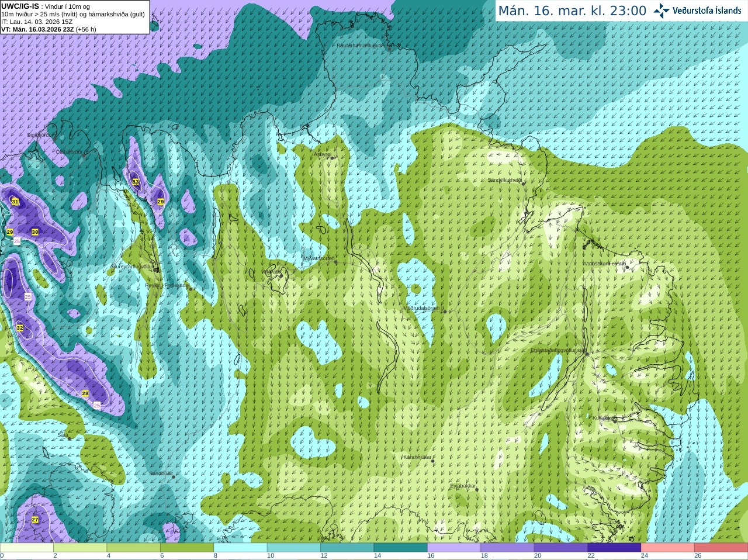Screen dimensions: 748x560
Task: Pick the 24–26 m/s pink swatch
Action: tap(668, 548)
